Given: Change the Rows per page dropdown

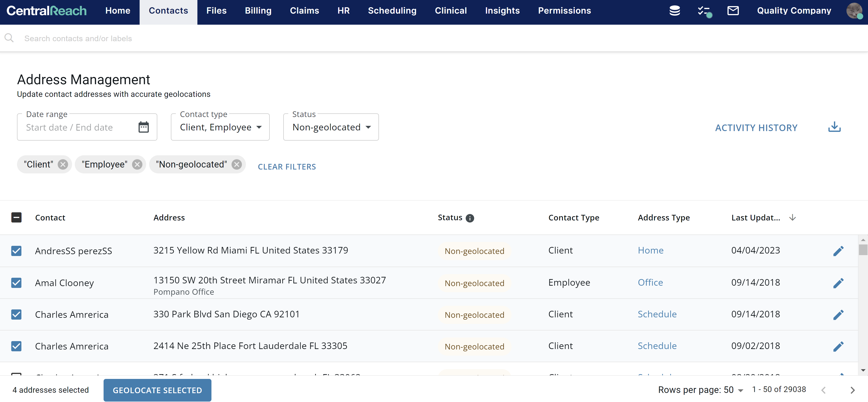Looking at the screenshot, I should 734,390.
